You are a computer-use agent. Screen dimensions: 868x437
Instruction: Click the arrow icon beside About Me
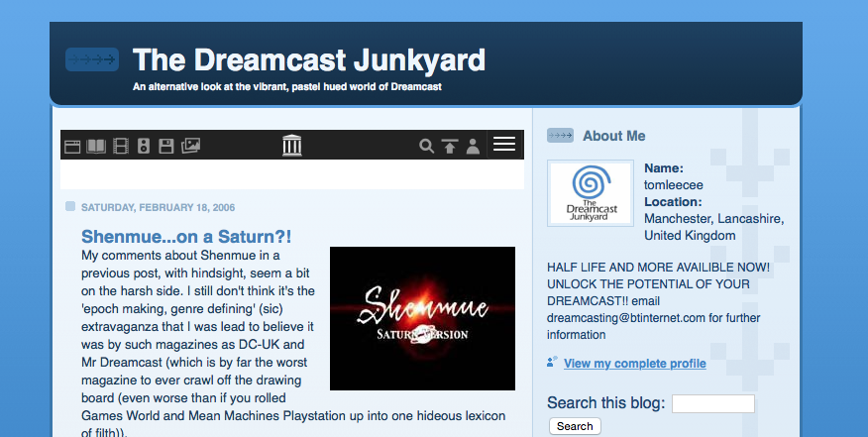click(x=560, y=136)
